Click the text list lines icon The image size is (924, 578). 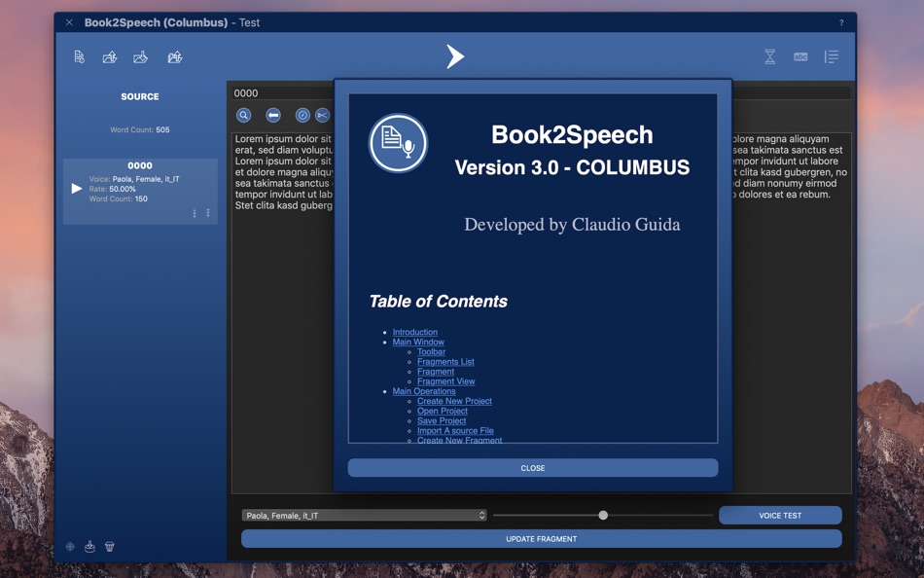pyautogui.click(x=832, y=56)
